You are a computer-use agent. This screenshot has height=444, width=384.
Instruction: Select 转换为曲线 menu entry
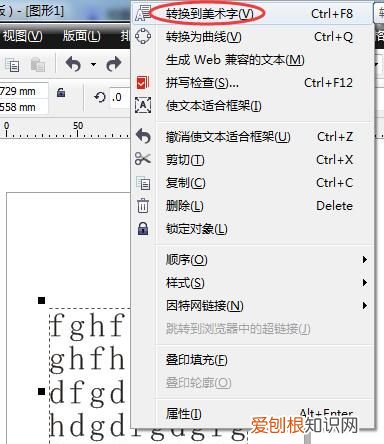253,37
